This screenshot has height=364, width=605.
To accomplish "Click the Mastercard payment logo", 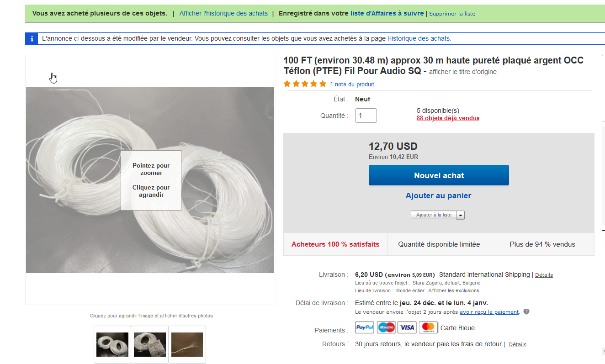I will point(428,328).
